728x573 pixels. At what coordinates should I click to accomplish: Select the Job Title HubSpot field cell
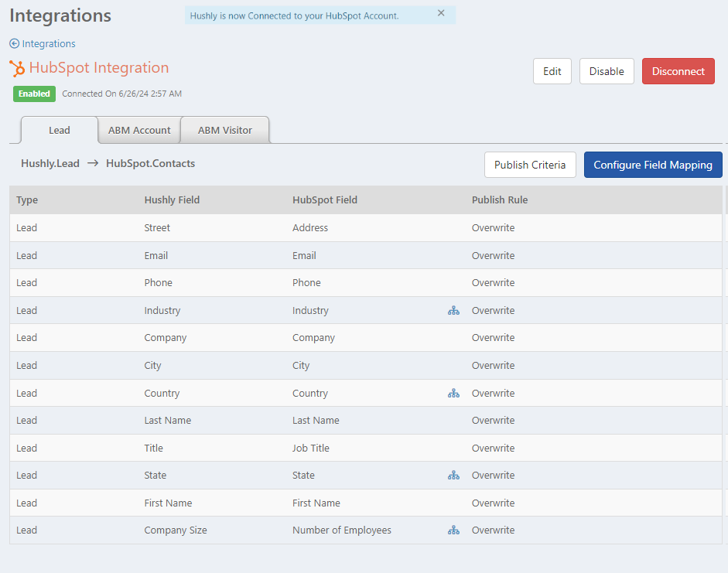pyautogui.click(x=310, y=449)
